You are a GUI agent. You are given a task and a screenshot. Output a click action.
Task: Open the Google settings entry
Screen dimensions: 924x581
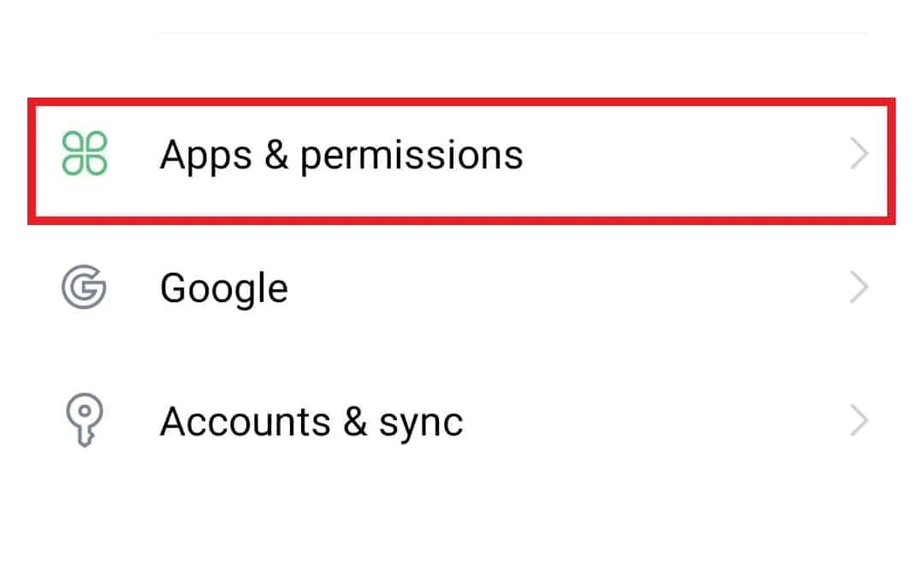tap(461, 287)
